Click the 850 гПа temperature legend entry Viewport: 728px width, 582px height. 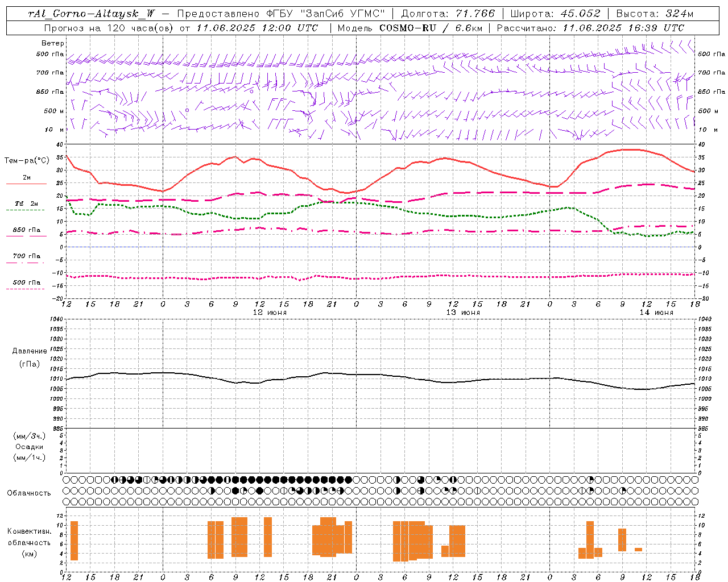[27, 230]
